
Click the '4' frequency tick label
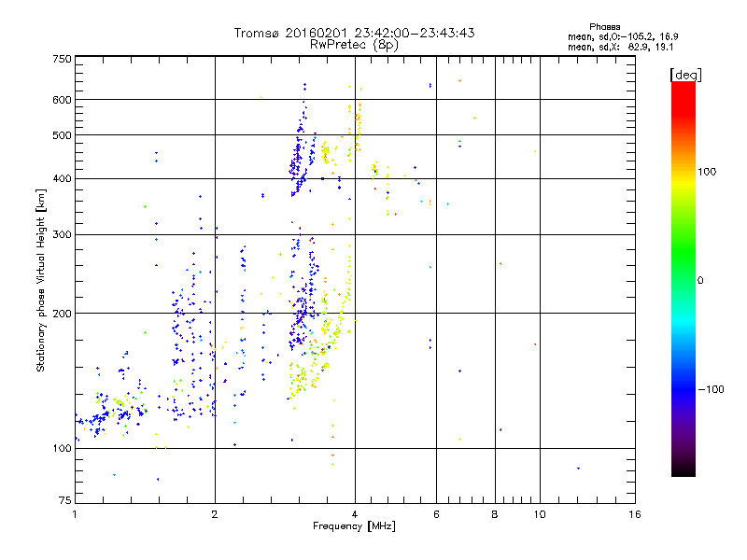click(355, 514)
